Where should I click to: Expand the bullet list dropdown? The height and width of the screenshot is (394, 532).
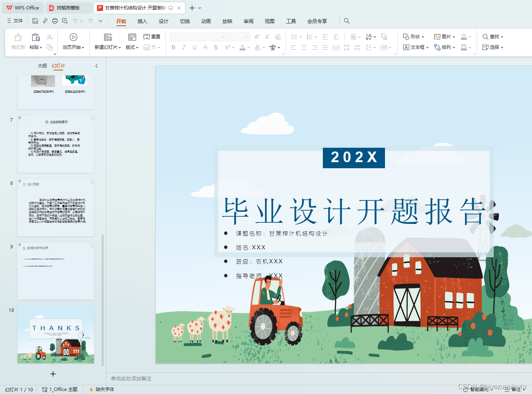point(300,37)
